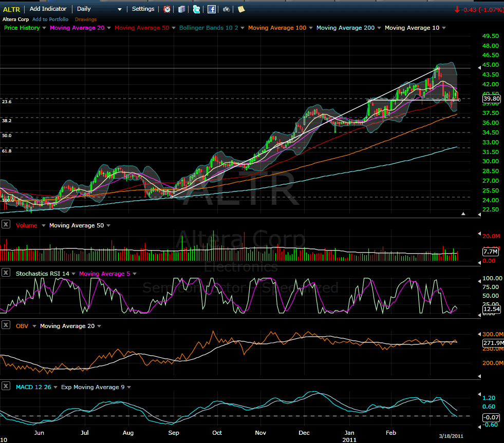Open the Drawings link

[x=86, y=20]
